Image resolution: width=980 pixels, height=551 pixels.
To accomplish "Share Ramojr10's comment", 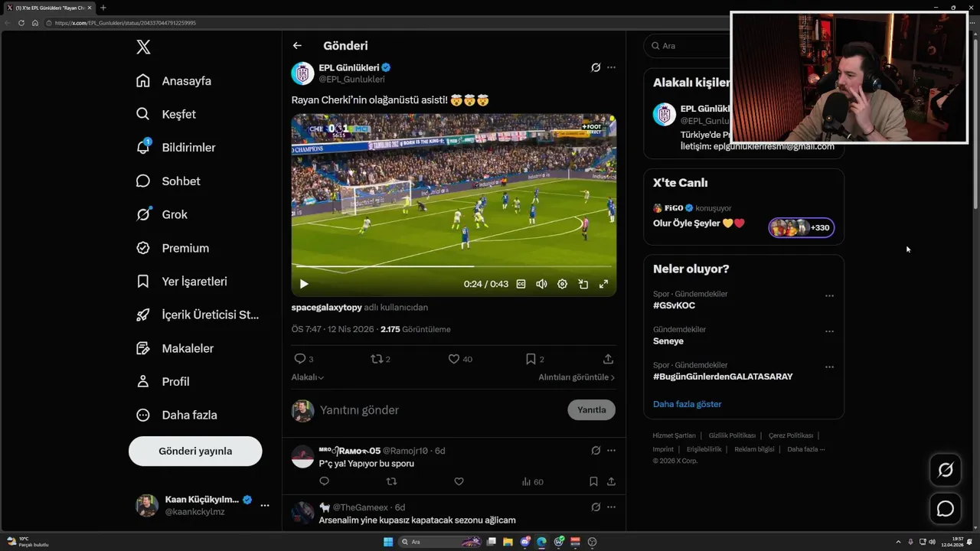I will point(611,481).
